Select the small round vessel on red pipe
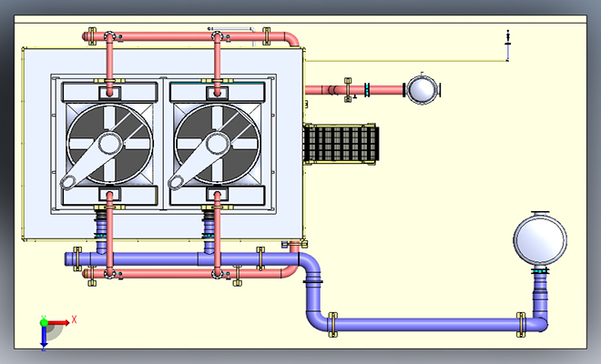Image resolution: width=601 pixels, height=364 pixels. point(422,90)
